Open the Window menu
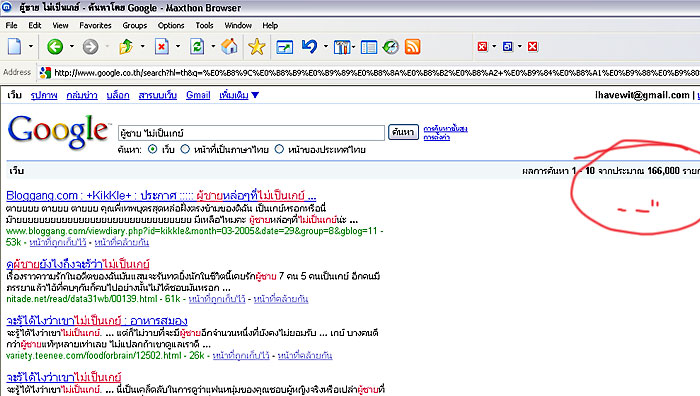This screenshot has height=396, width=700. (238, 25)
